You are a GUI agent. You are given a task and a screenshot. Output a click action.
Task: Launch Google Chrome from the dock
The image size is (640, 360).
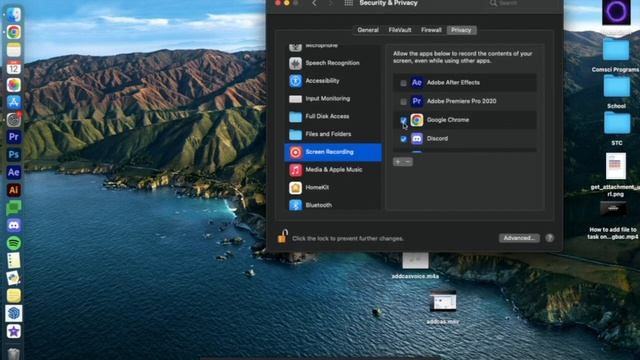tap(13, 32)
